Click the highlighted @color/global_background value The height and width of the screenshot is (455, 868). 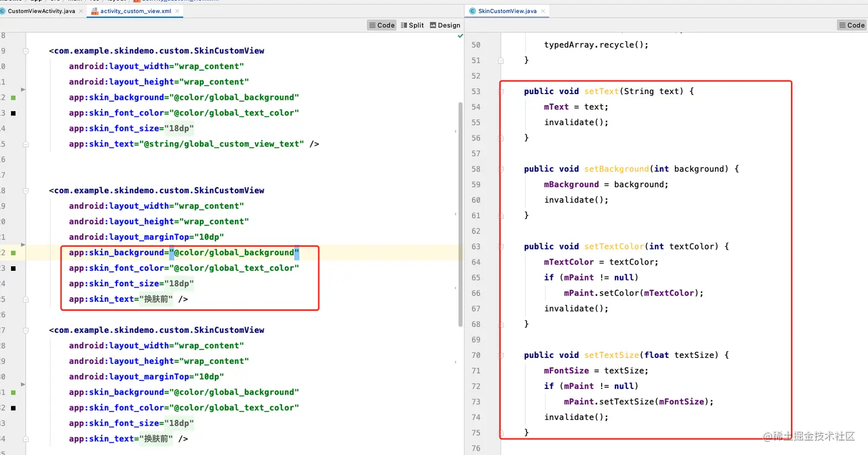(234, 252)
